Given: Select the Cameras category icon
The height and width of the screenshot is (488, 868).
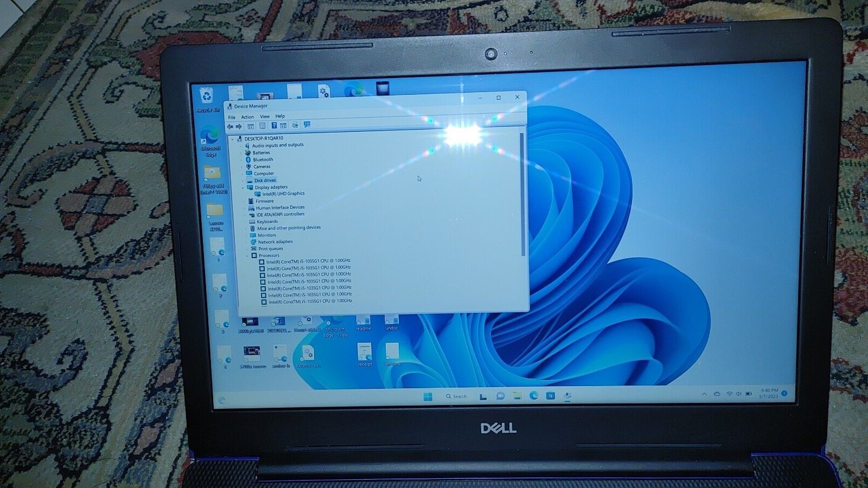Looking at the screenshot, I should [x=249, y=167].
